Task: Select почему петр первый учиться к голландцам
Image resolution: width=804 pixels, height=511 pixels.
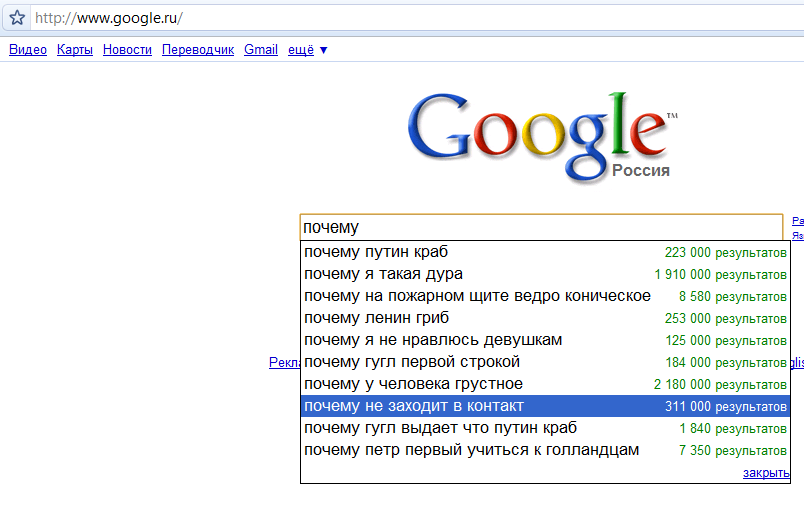Action: coord(545,450)
